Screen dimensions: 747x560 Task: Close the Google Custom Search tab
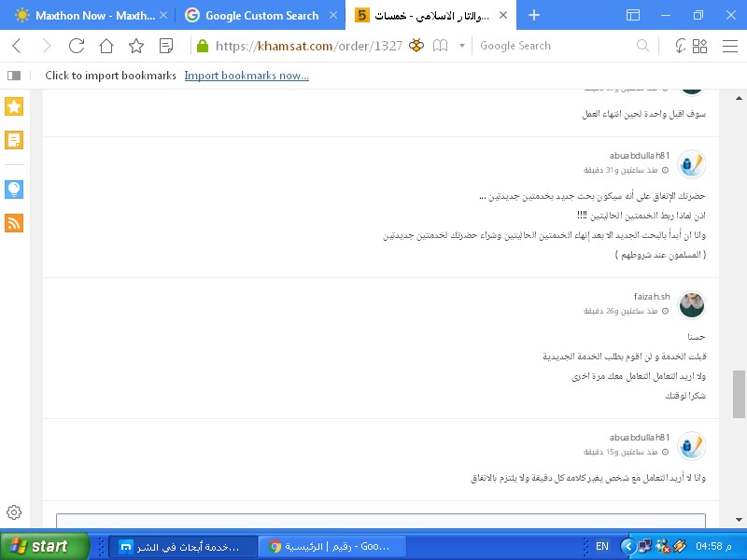pyautogui.click(x=333, y=15)
